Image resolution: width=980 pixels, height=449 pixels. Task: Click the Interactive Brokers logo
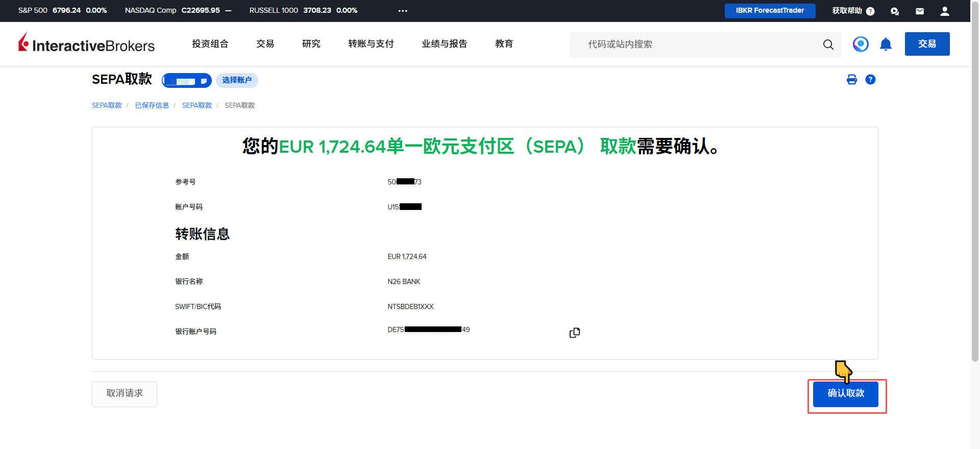pyautogui.click(x=86, y=44)
